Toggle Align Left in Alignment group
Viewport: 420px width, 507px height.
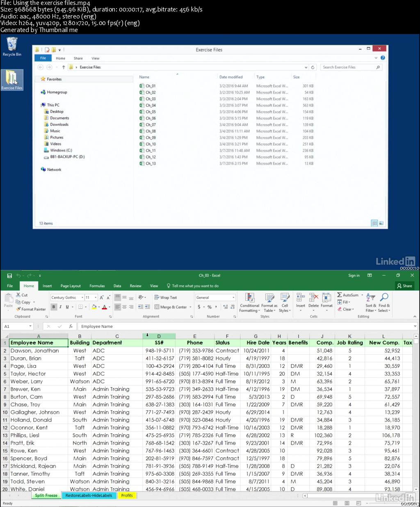click(118, 307)
